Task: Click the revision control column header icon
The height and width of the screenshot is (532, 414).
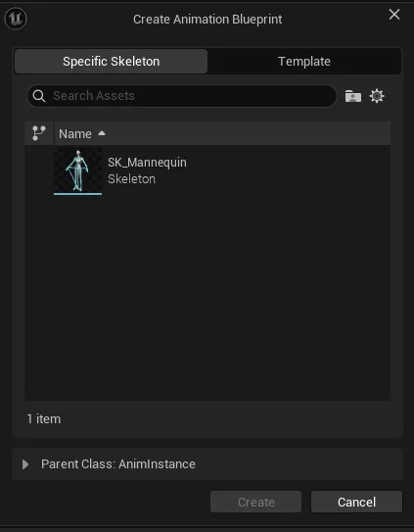Action: (39, 133)
